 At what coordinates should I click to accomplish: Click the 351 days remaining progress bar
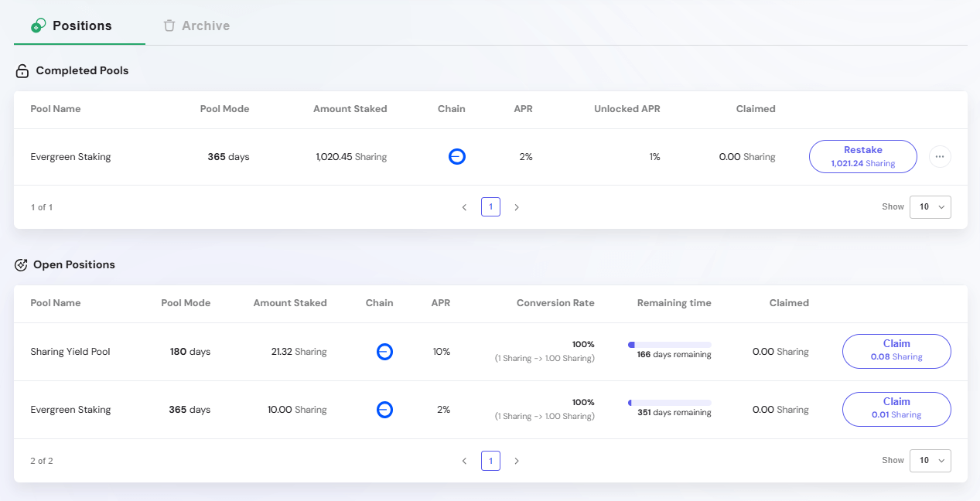click(x=670, y=402)
